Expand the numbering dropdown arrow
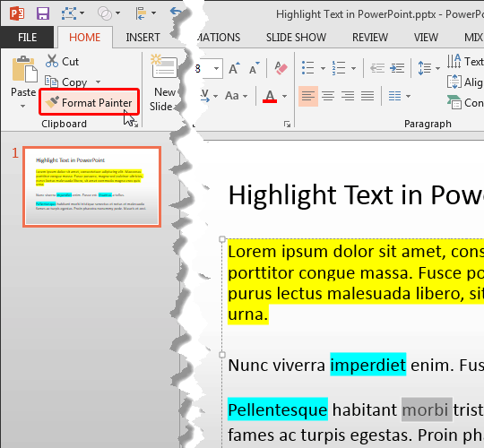This screenshot has height=448, width=484. coord(353,68)
